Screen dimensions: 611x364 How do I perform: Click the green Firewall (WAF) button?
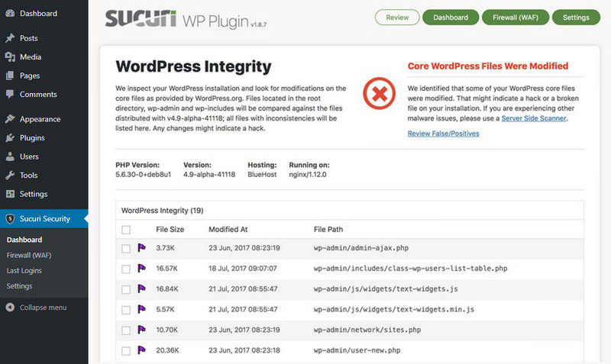515,18
